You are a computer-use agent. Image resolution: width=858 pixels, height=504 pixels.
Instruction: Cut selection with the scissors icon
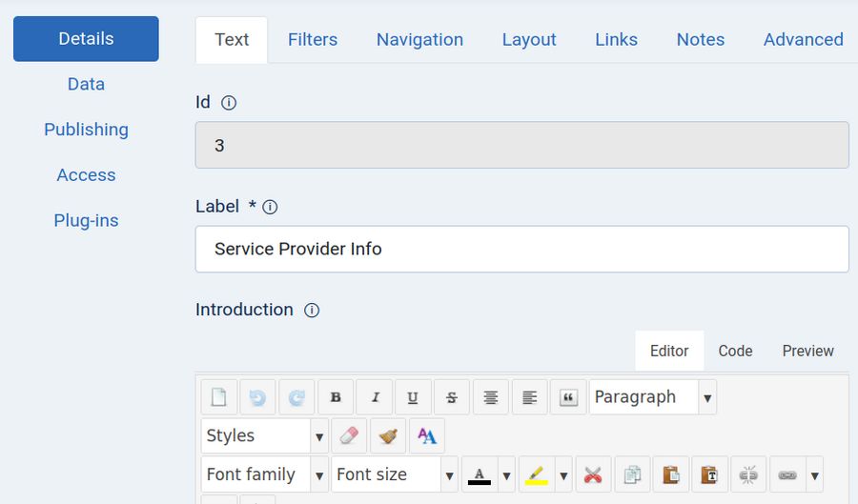click(x=593, y=474)
